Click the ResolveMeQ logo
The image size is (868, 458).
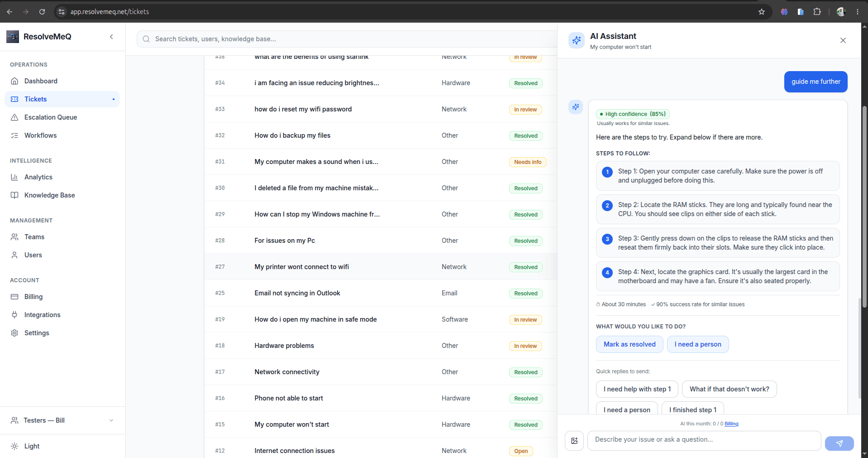pyautogui.click(x=13, y=37)
